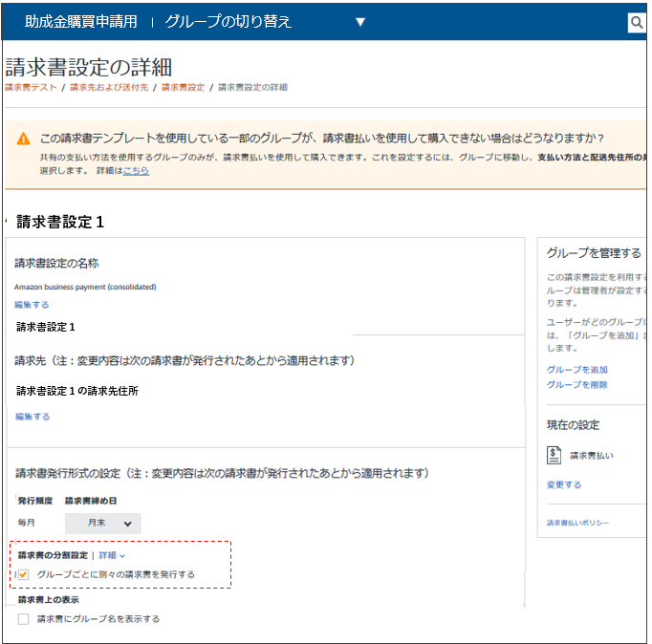652x644 pixels.
Task: Click the search magnifier icon
Action: 636,22
